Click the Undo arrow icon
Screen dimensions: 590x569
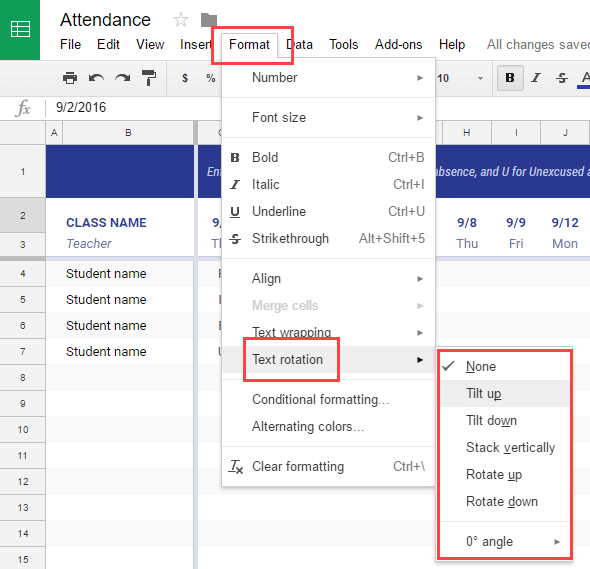[x=96, y=78]
